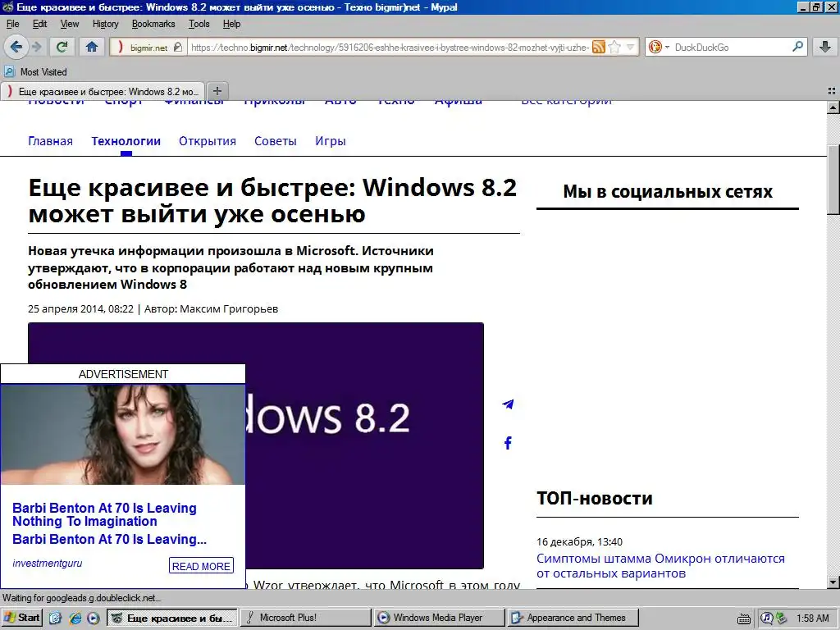
Task: Run search with the magnifier icon
Action: click(797, 47)
